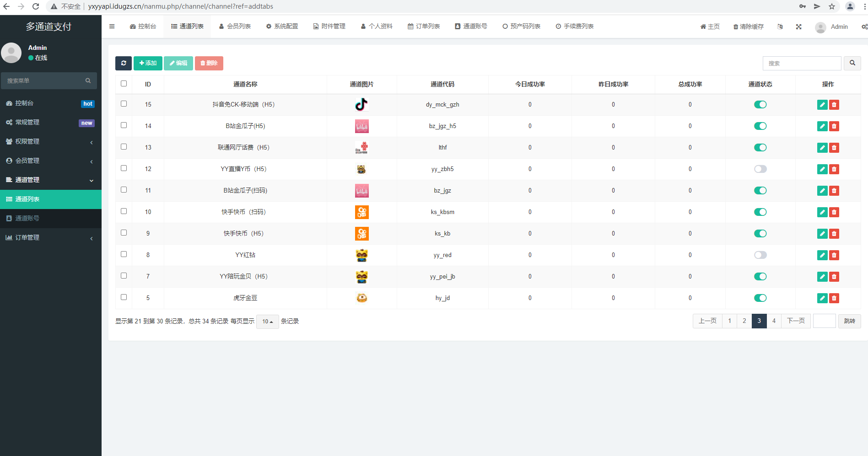The image size is (868, 456).
Task: Select the checkbox for row ID 10
Action: pyautogui.click(x=124, y=211)
